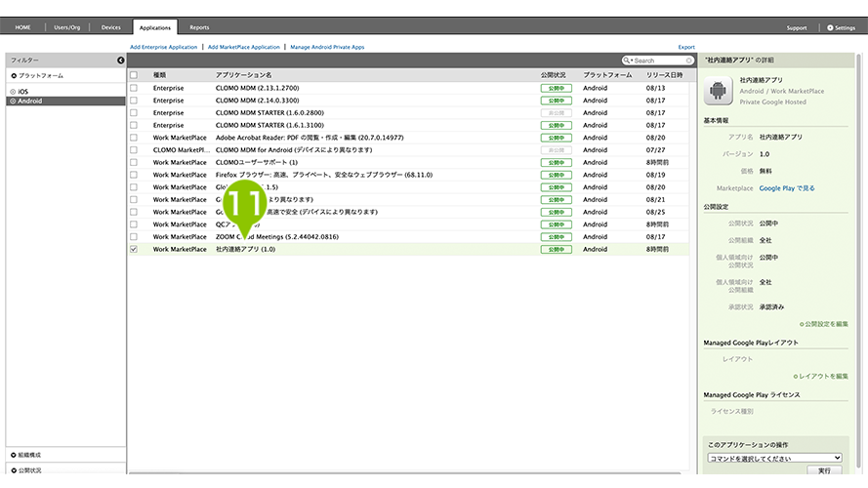Open the Support menu
The width and height of the screenshot is (868, 488).
(x=797, y=27)
